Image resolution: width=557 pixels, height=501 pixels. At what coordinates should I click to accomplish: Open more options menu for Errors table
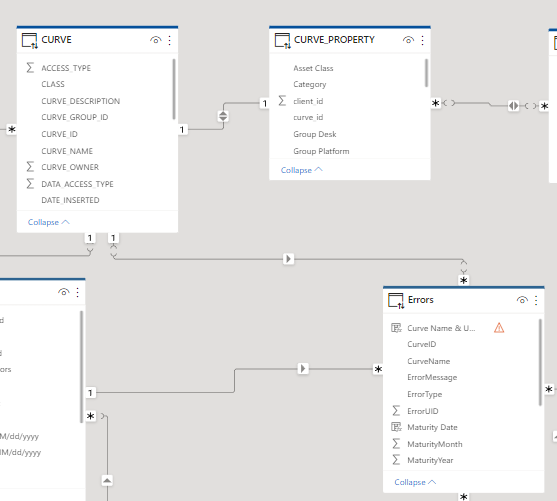coord(536,301)
